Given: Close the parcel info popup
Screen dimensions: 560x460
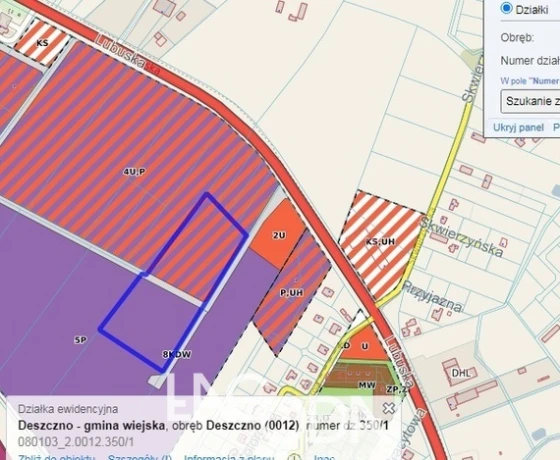Looking at the screenshot, I should click(x=389, y=408).
